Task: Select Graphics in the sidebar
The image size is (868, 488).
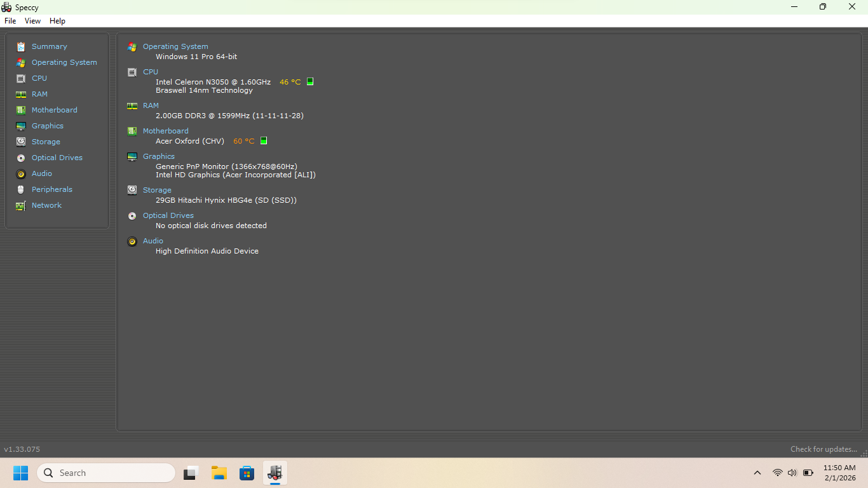Action: tap(48, 126)
